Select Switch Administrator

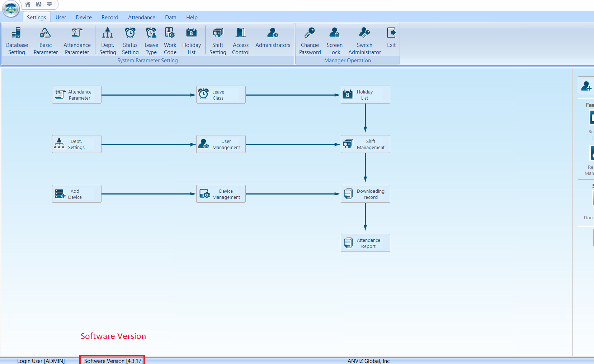coord(364,40)
